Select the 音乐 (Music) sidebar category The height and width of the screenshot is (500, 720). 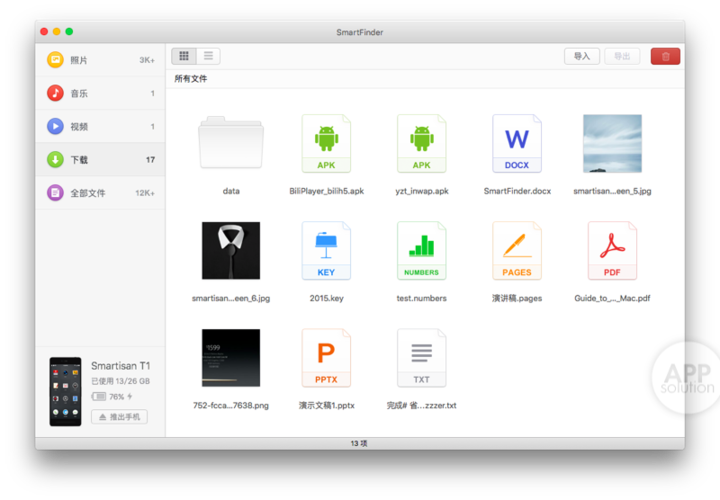click(100, 93)
